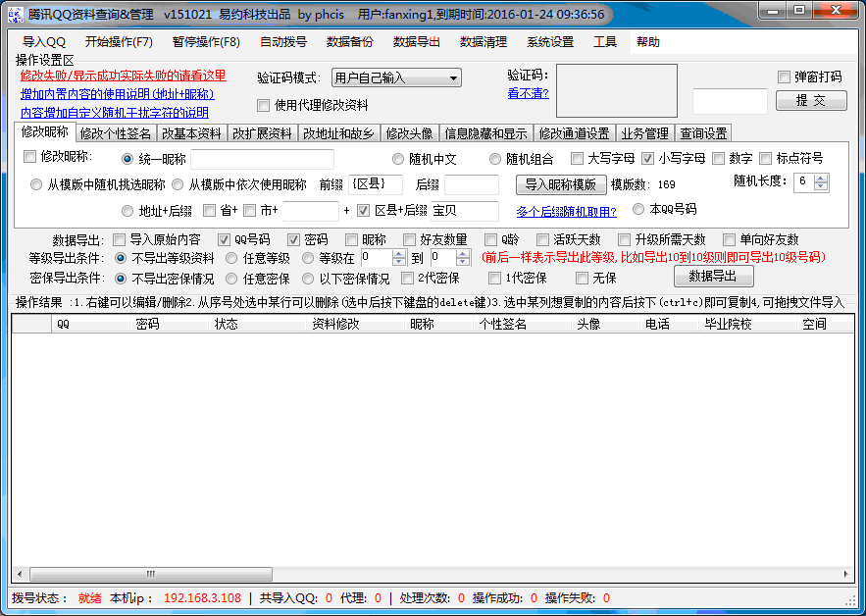Open the 帮助 menu
Viewport: 866px width, 616px height.
[x=648, y=42]
